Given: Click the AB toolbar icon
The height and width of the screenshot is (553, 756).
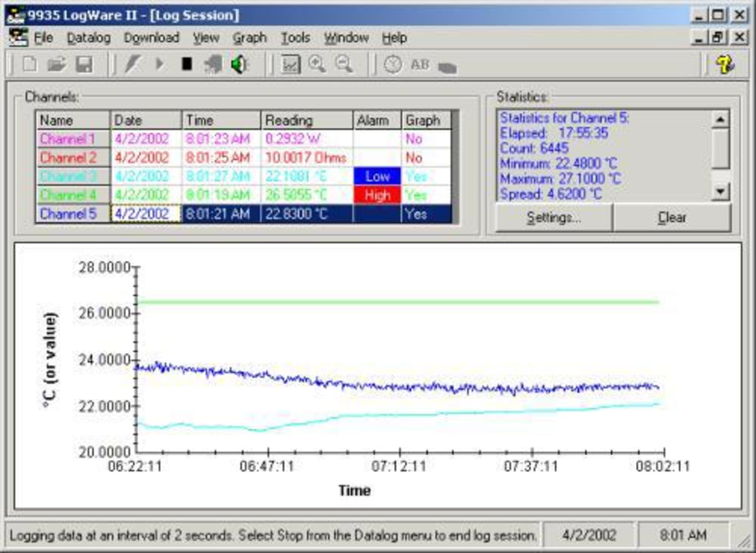Looking at the screenshot, I should pyautogui.click(x=420, y=64).
